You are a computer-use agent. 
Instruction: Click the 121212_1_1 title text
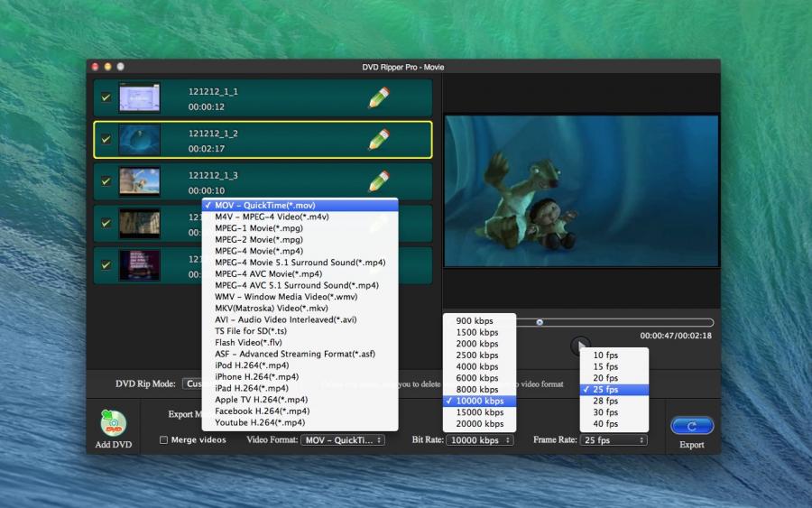pyautogui.click(x=213, y=92)
